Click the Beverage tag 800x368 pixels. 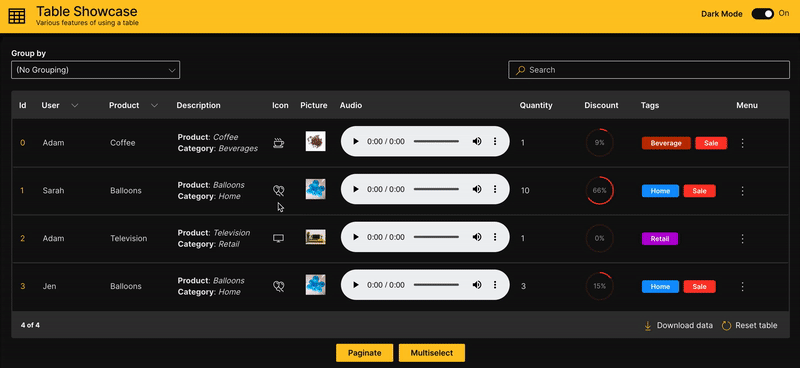666,143
